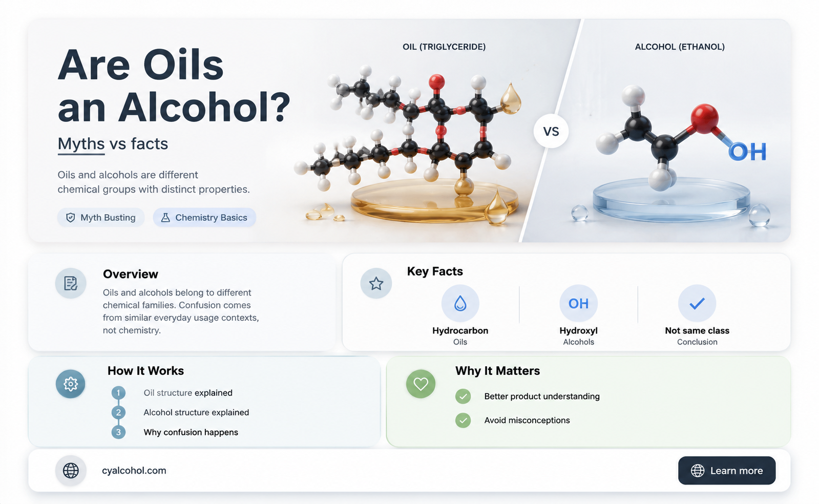Viewport: 819px width, 504px height.
Task: Click the Hydrocarbon droplet icon
Action: [460, 304]
